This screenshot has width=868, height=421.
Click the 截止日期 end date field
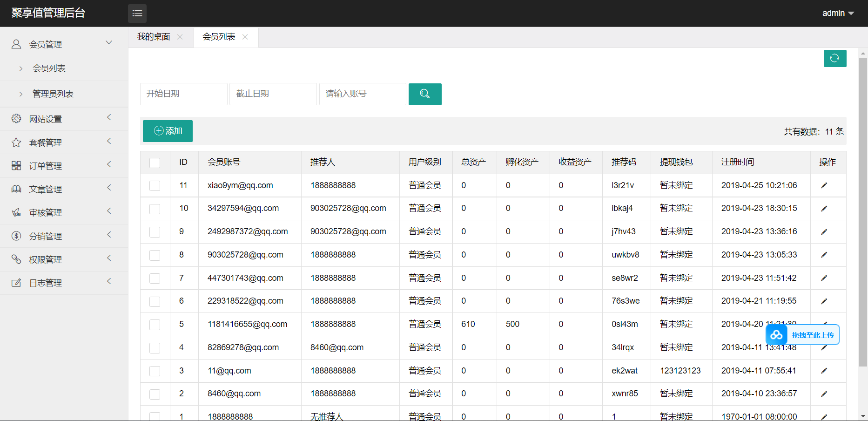(x=273, y=94)
